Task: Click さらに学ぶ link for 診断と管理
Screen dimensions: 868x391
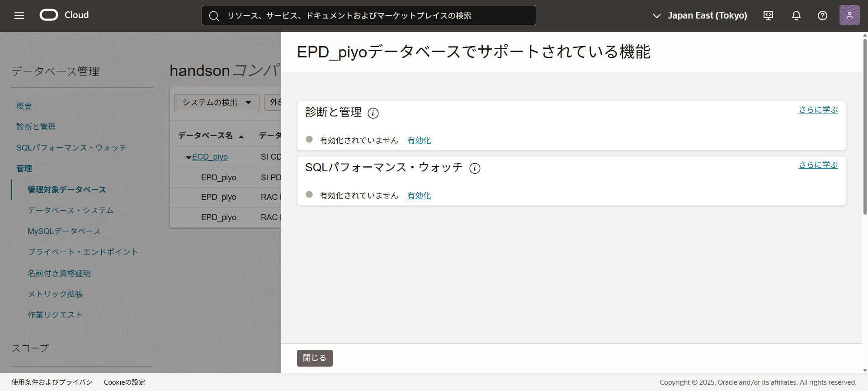Action: (818, 110)
